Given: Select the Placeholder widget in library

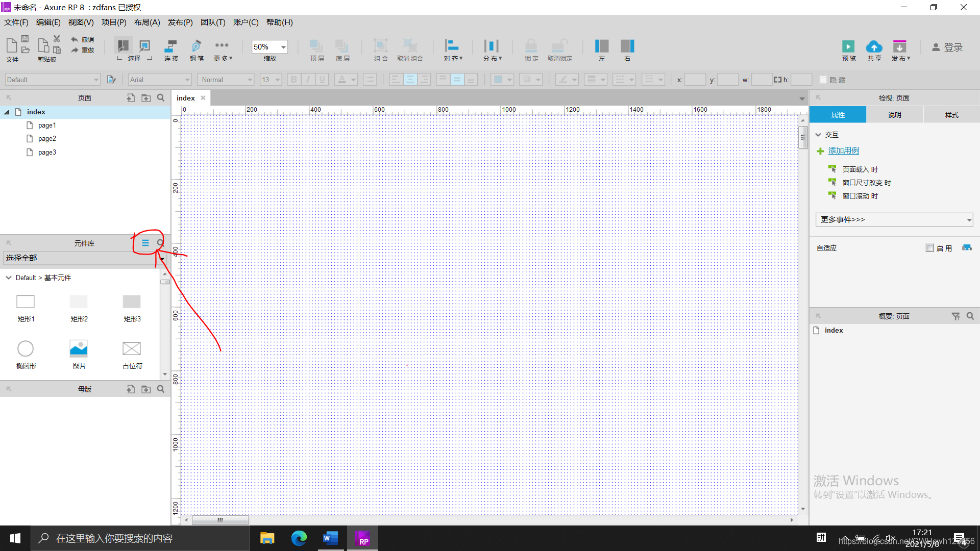Looking at the screenshot, I should pos(132,349).
